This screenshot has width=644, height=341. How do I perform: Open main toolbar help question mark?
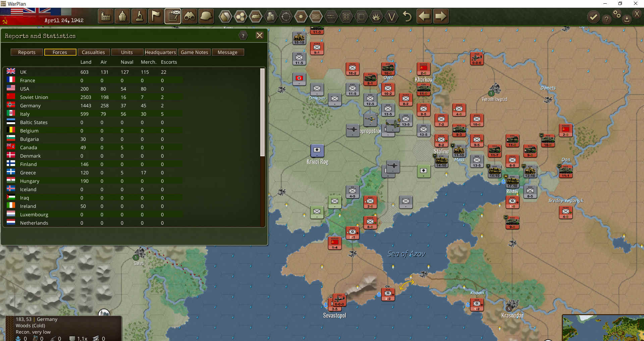606,19
